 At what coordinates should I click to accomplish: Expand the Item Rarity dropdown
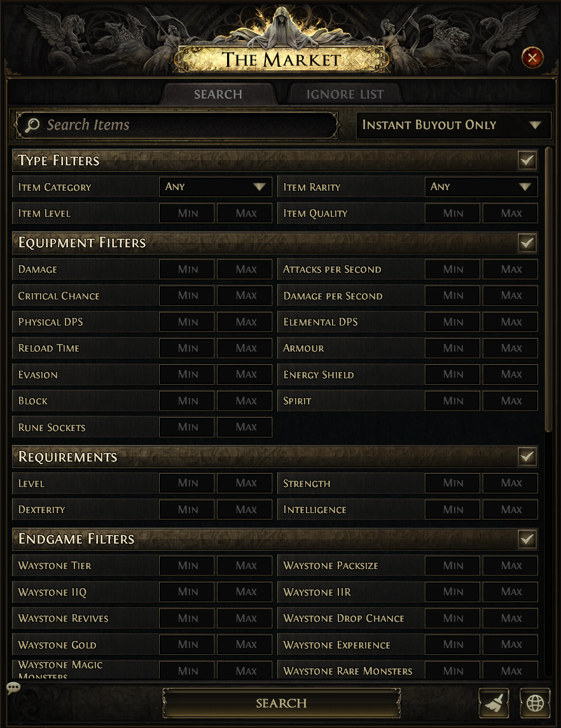[481, 187]
